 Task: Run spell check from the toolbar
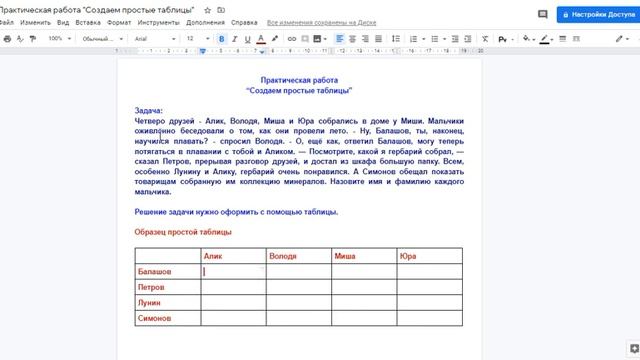pos(20,39)
